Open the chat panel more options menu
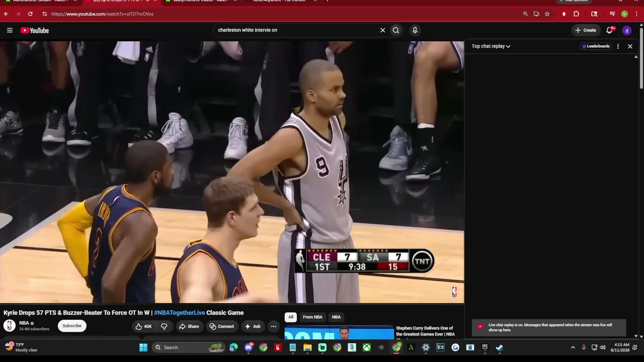This screenshot has height=362, width=644. click(618, 46)
